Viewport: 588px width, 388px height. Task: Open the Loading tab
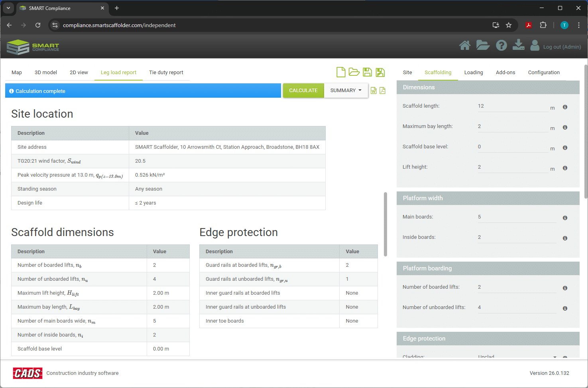coord(473,73)
